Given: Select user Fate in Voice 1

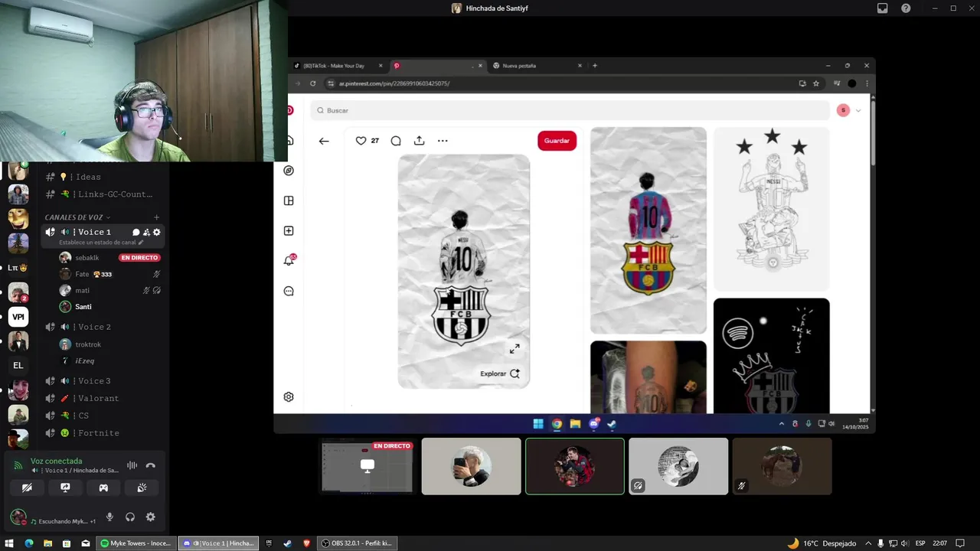Looking at the screenshot, I should (x=109, y=274).
